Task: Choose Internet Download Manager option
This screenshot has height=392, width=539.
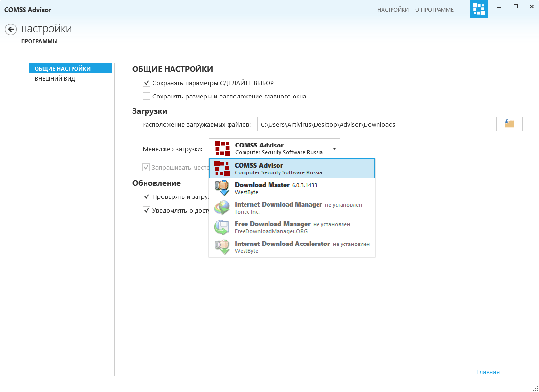Action: (x=292, y=208)
